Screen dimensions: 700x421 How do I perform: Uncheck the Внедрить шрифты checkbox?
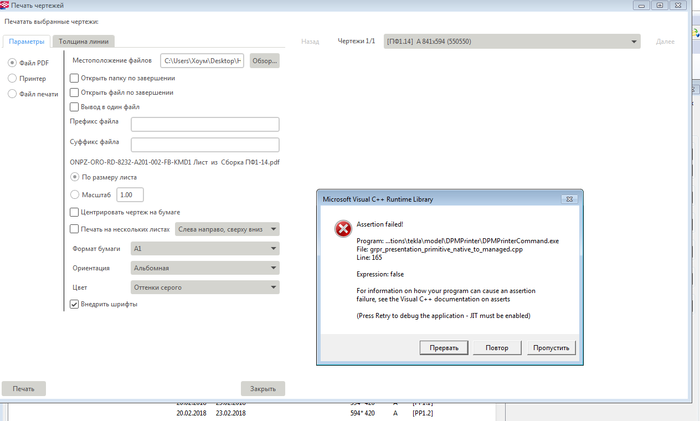coord(74,304)
